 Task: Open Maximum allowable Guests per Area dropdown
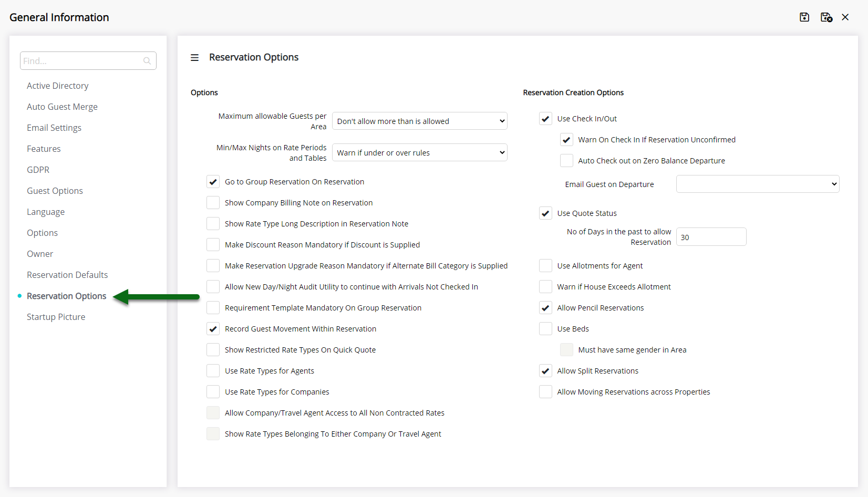[x=419, y=121]
